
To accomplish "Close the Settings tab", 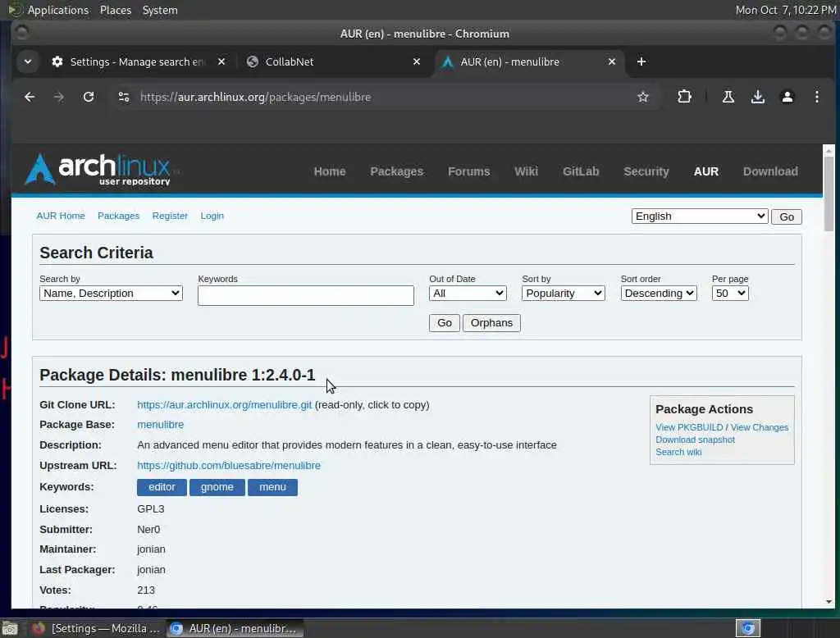I will [x=221, y=62].
